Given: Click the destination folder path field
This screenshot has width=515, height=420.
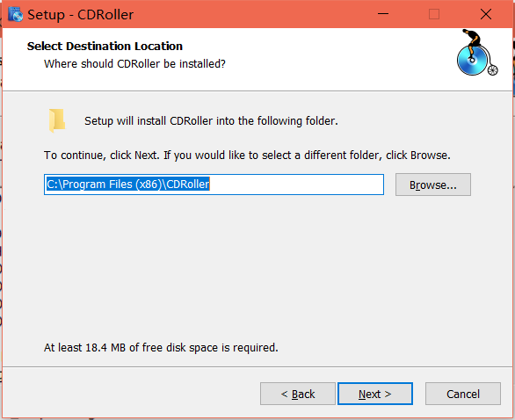Looking at the screenshot, I should [x=214, y=185].
